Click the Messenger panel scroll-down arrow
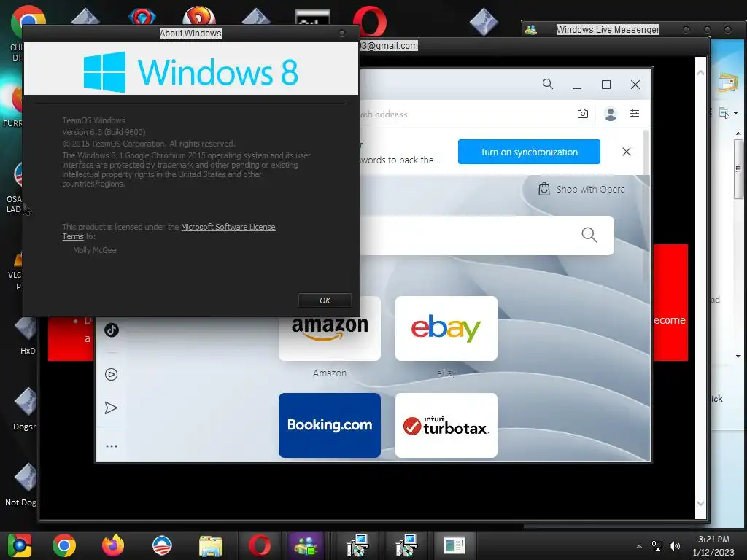Image resolution: width=747 pixels, height=560 pixels. (738, 356)
